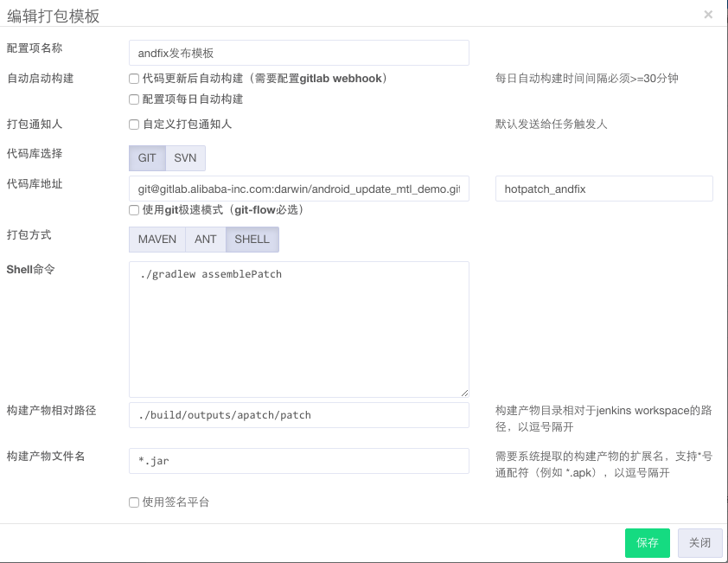Select the GIT repository button
The image size is (728, 563).
(147, 158)
